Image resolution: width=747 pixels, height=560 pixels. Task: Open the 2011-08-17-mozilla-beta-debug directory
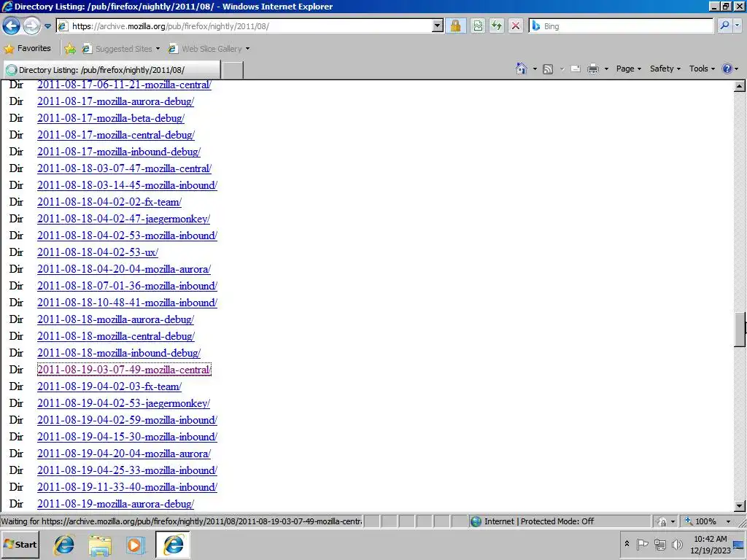[x=111, y=118]
